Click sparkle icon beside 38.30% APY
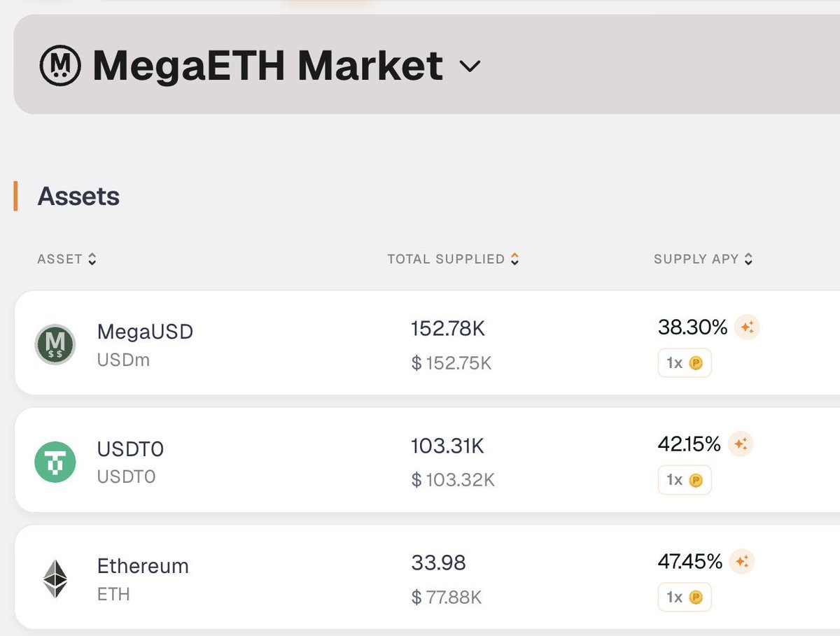This screenshot has width=840, height=636. tap(747, 327)
